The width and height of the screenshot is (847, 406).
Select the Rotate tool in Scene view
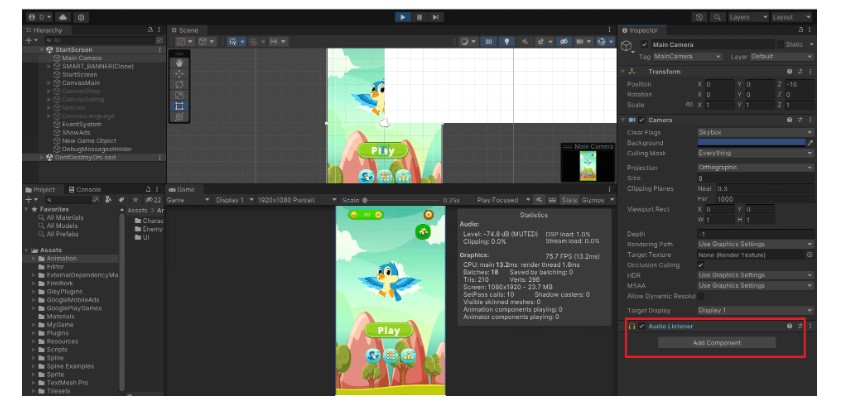[179, 84]
